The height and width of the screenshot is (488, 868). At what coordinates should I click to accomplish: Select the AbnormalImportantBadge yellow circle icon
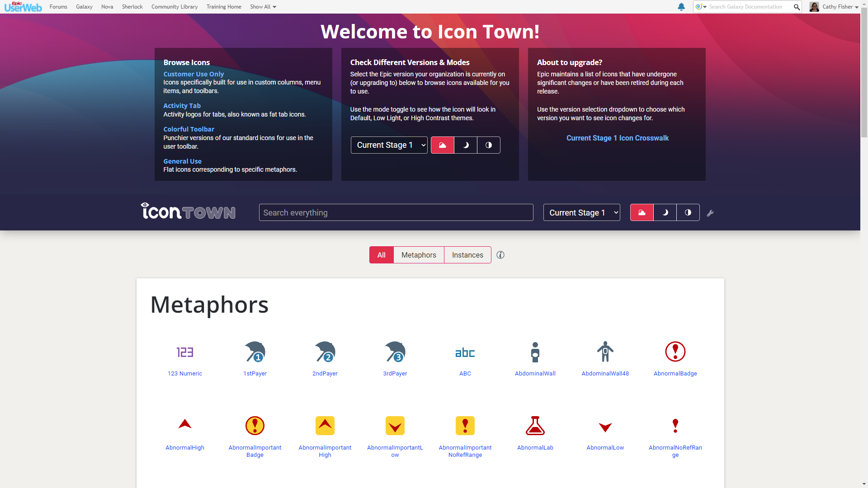pos(255,426)
